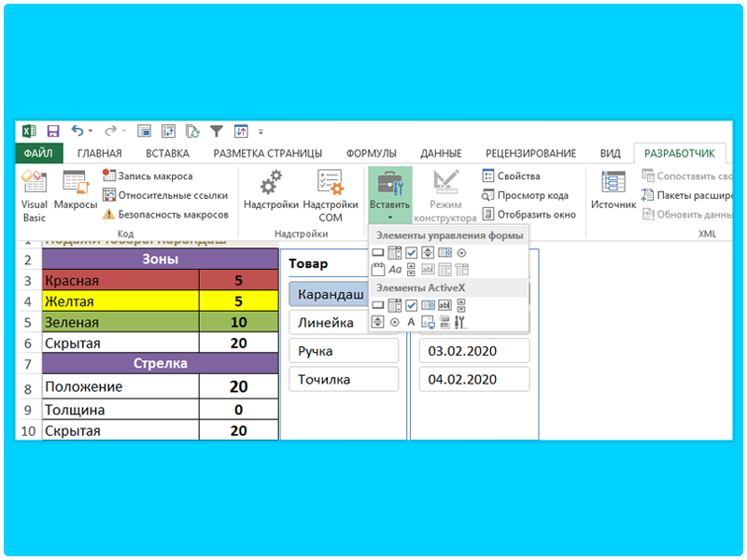Viewport: 747px width, 560px height.
Task: Click Просмотр кода
Action: pyautogui.click(x=525, y=195)
